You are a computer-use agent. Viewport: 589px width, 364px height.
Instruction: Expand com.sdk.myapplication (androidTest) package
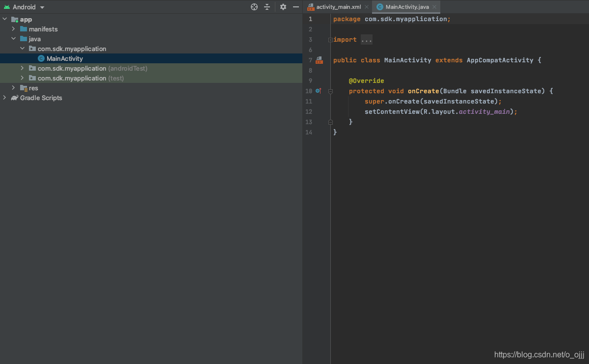23,68
